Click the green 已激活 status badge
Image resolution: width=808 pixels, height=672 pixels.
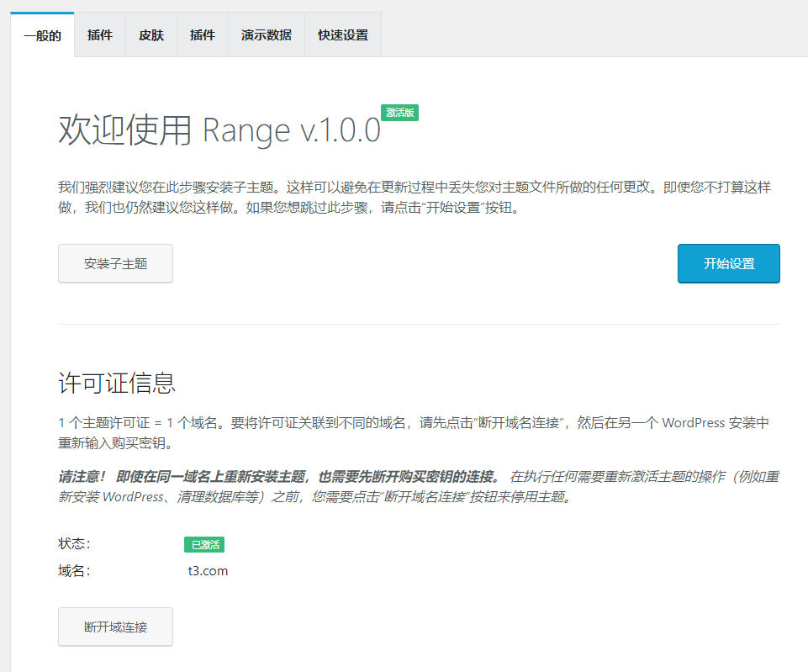coord(204,544)
